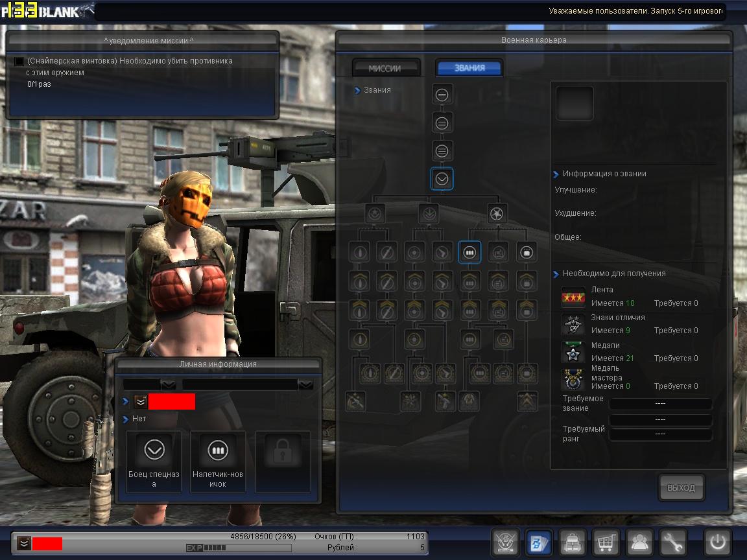Click Медали Имеется 21 text

613,358
